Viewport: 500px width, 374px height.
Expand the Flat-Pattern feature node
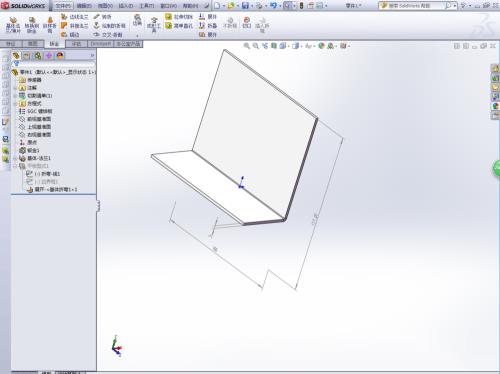15,166
